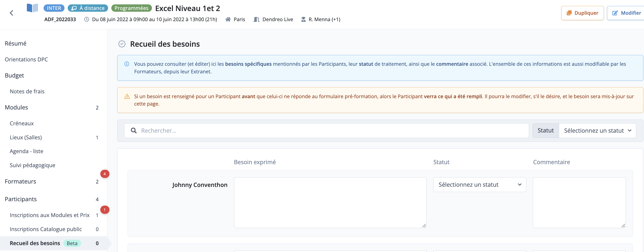Switch to the Formateurs section
This screenshot has height=252, width=644.
[20, 181]
